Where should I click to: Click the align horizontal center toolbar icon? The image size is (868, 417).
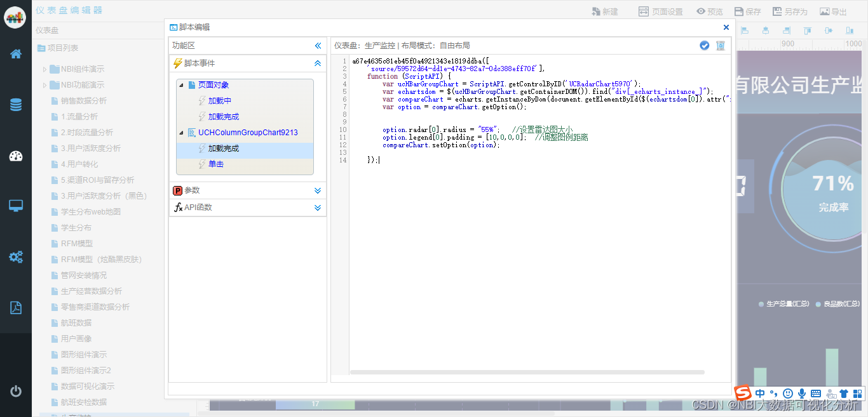766,30
